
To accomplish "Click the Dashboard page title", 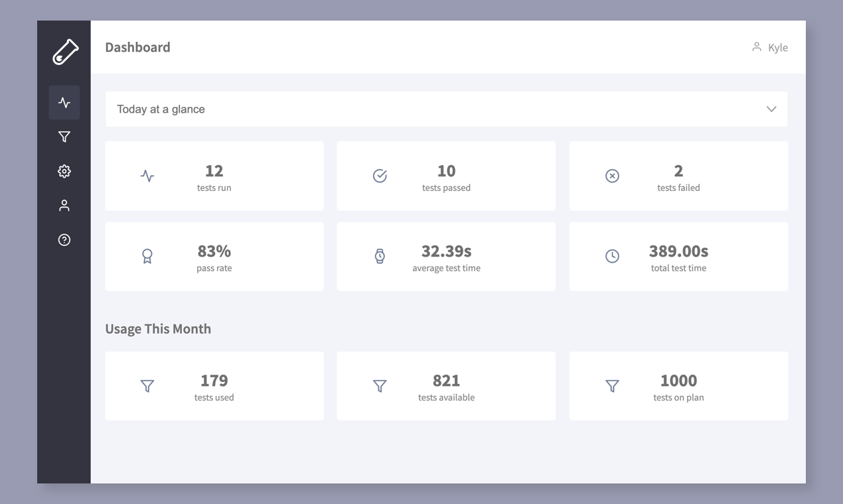I will [x=137, y=47].
